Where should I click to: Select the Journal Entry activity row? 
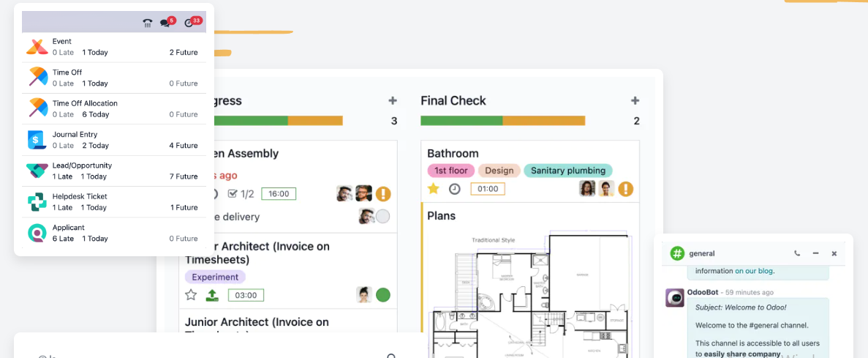tap(113, 140)
